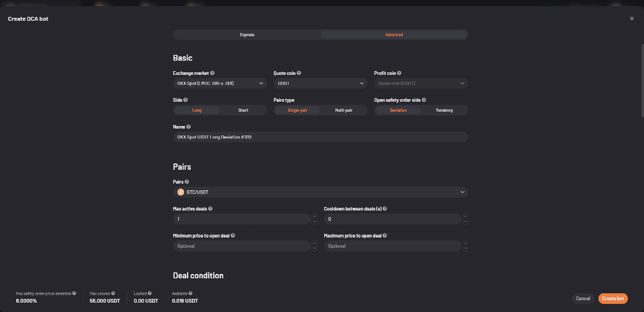This screenshot has height=312, width=644.
Task: Click the help icon next to Exchange market
Action: 213,73
